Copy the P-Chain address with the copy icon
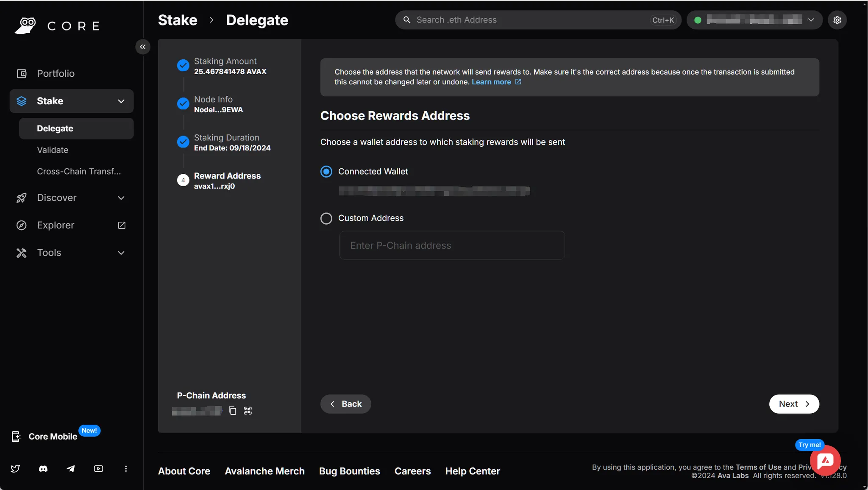Image resolution: width=868 pixels, height=490 pixels. [x=232, y=410]
